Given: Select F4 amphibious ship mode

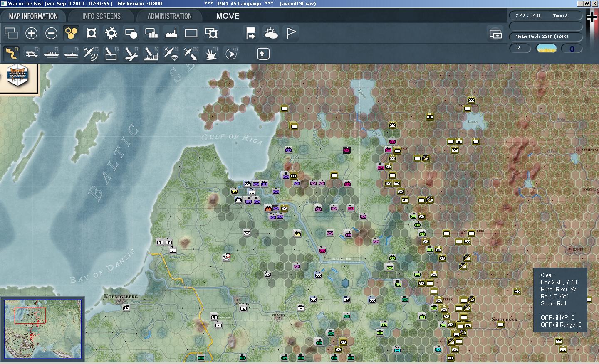Looking at the screenshot, I should coord(71,54).
